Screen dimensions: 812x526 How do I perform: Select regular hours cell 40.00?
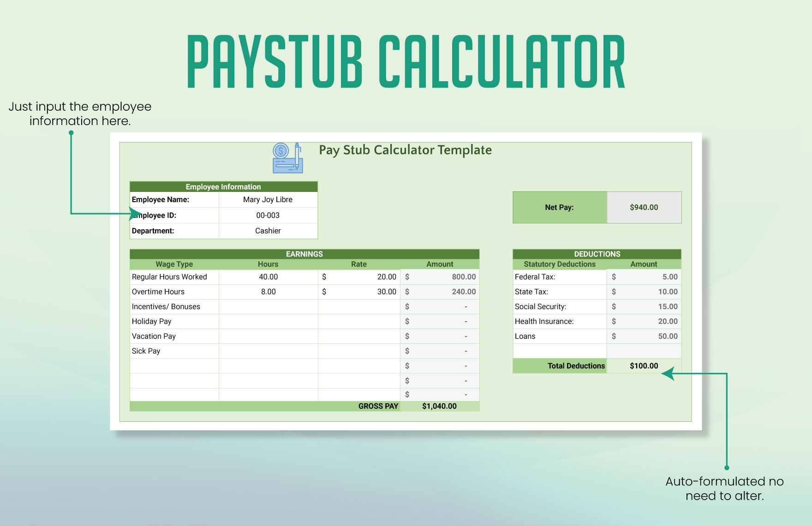tap(268, 277)
